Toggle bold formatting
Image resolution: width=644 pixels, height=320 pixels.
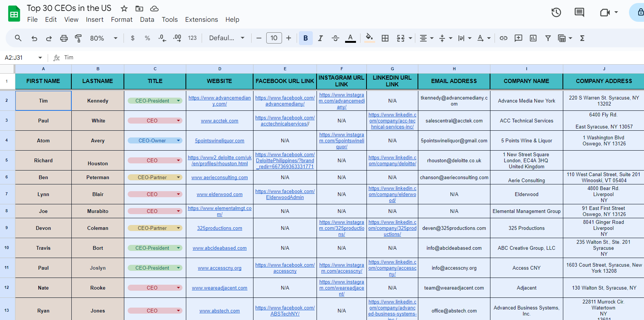point(306,38)
